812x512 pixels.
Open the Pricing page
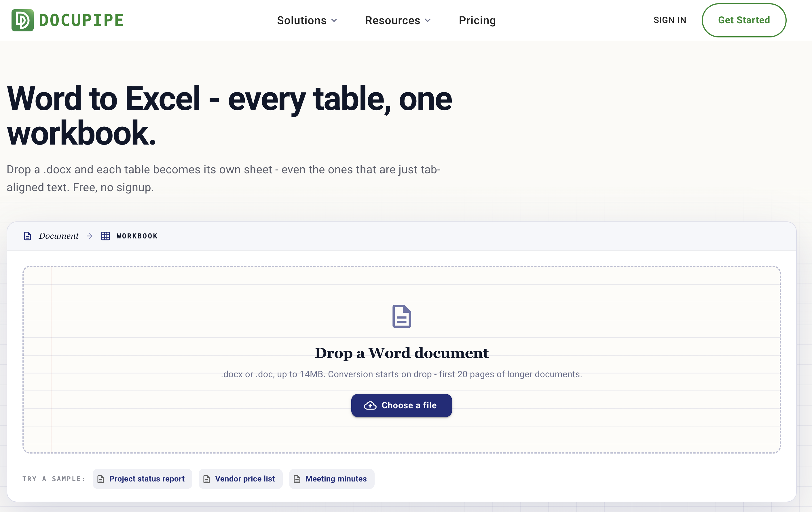pyautogui.click(x=477, y=20)
